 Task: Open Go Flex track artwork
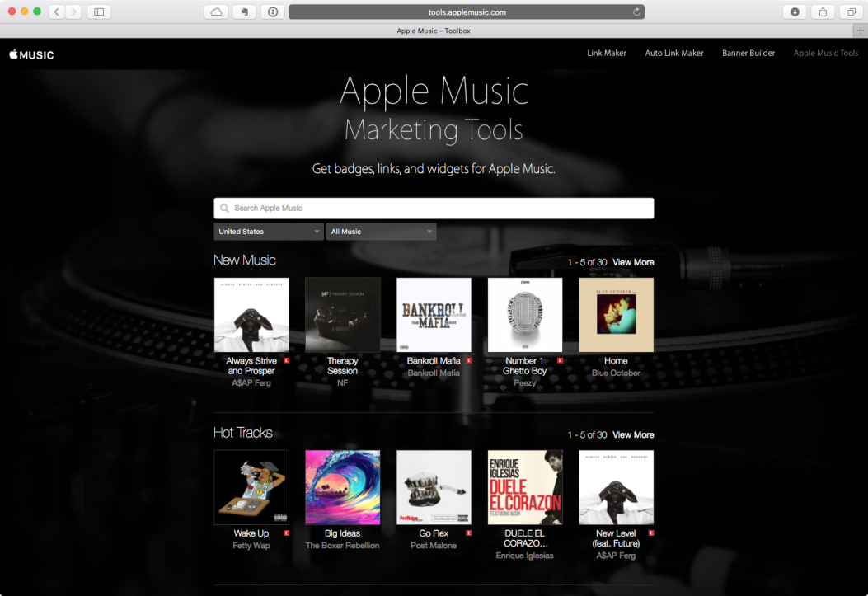(x=434, y=487)
